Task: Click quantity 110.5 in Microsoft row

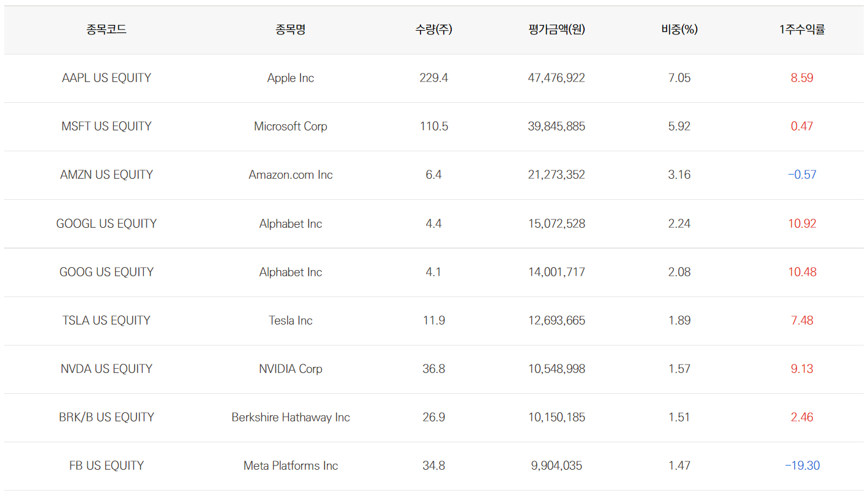Action: (434, 126)
